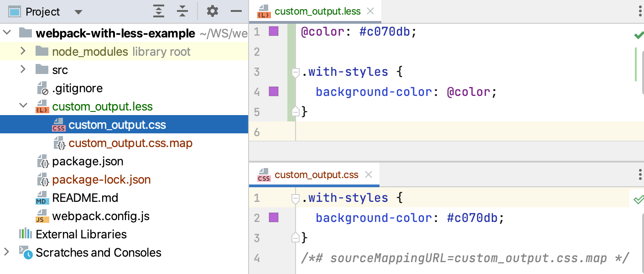Open package-lock.json from the project tree

(101, 179)
